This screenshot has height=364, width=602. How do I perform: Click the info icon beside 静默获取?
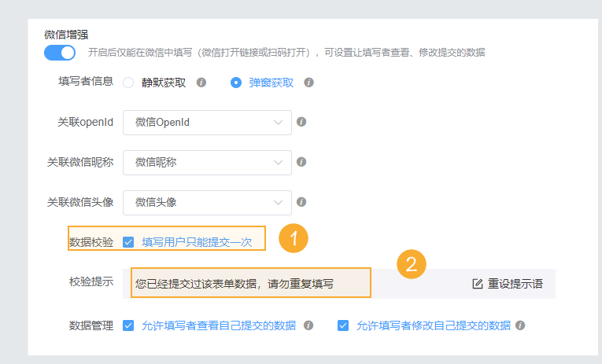[x=201, y=83]
